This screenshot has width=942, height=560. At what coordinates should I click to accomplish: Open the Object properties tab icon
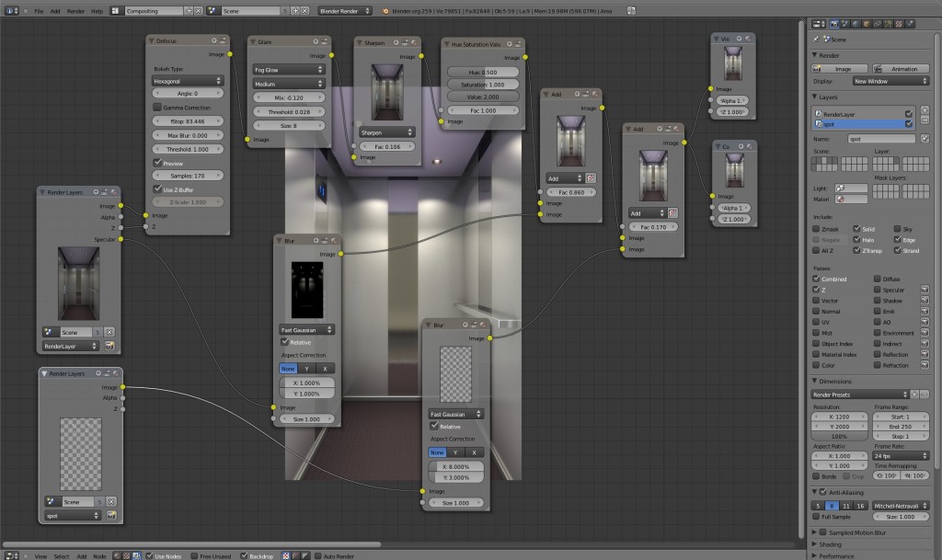pos(867,24)
